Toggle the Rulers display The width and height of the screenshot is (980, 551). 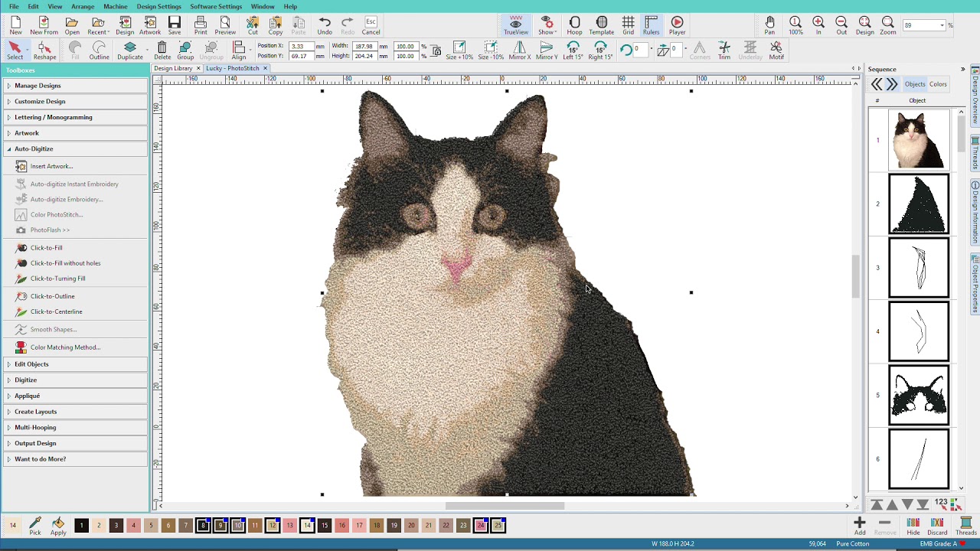point(652,26)
